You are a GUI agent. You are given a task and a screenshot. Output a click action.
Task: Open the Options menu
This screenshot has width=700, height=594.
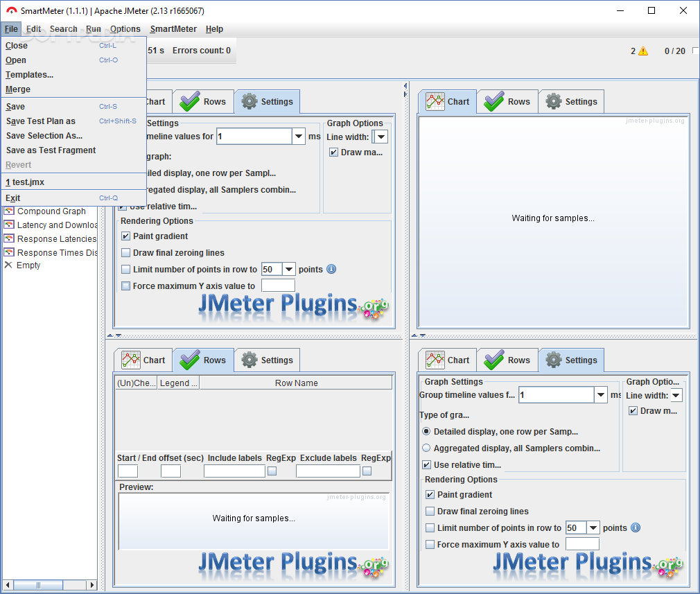[125, 29]
